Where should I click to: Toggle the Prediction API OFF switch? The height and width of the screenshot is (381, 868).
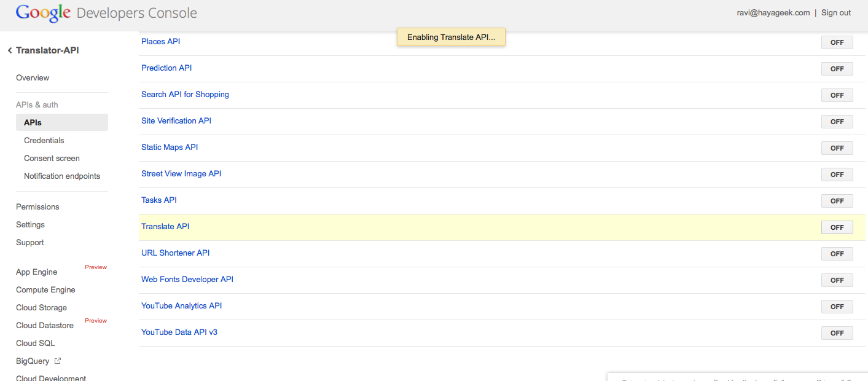pos(837,69)
